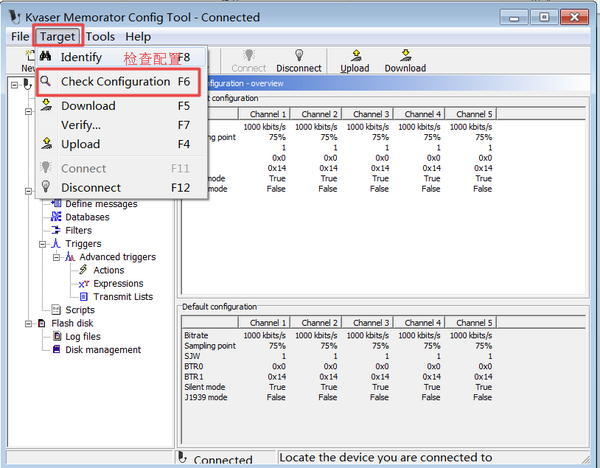Select Actions under Advanced triggers

(109, 270)
